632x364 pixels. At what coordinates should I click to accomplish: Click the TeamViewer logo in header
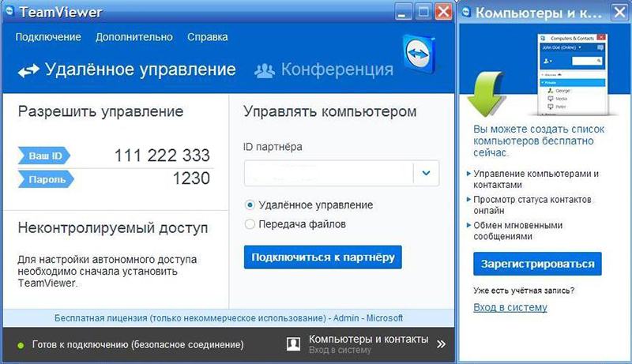point(419,54)
